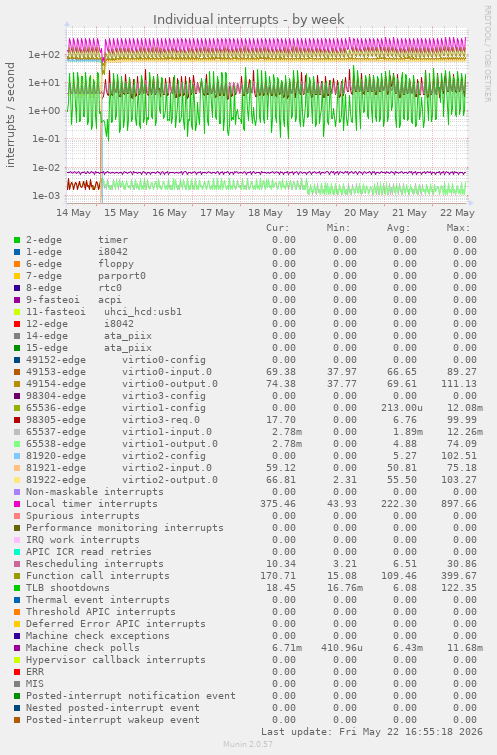Click the 21 May x-axis label

tap(409, 212)
